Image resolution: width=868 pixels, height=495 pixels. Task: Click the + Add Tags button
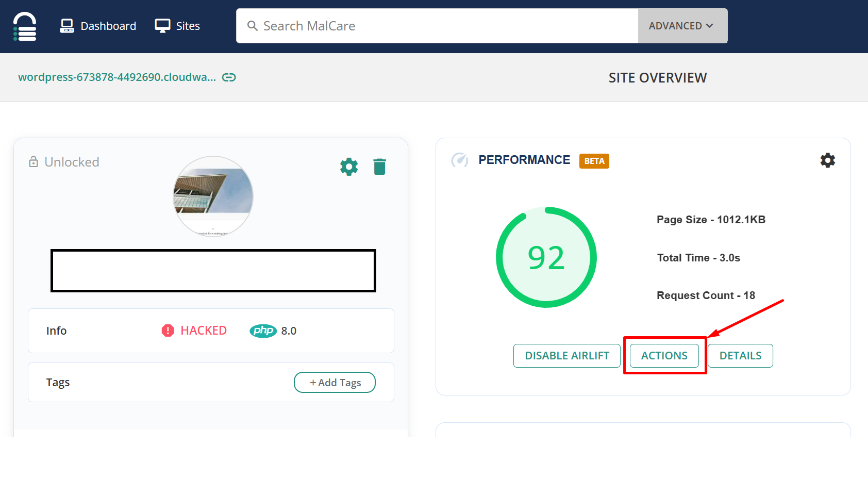click(x=335, y=383)
